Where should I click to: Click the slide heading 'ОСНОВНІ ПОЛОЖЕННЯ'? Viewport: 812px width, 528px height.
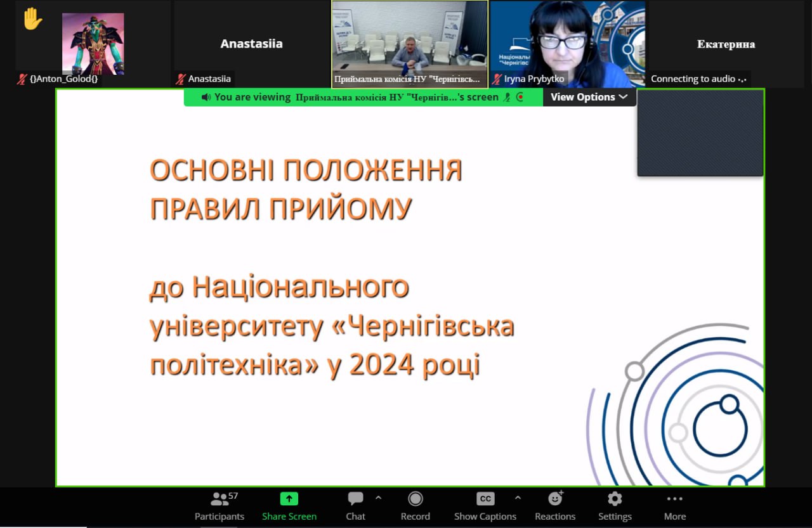[x=306, y=171]
